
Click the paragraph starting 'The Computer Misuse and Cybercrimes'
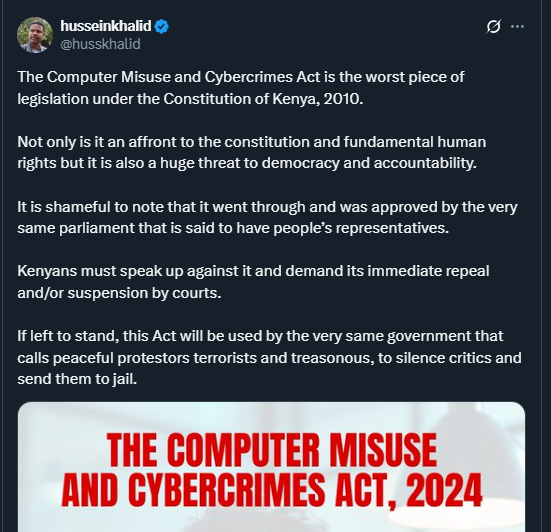(x=241, y=88)
